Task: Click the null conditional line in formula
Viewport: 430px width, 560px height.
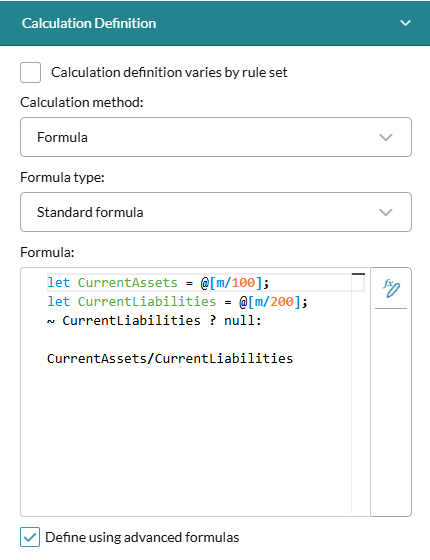Action: point(154,321)
